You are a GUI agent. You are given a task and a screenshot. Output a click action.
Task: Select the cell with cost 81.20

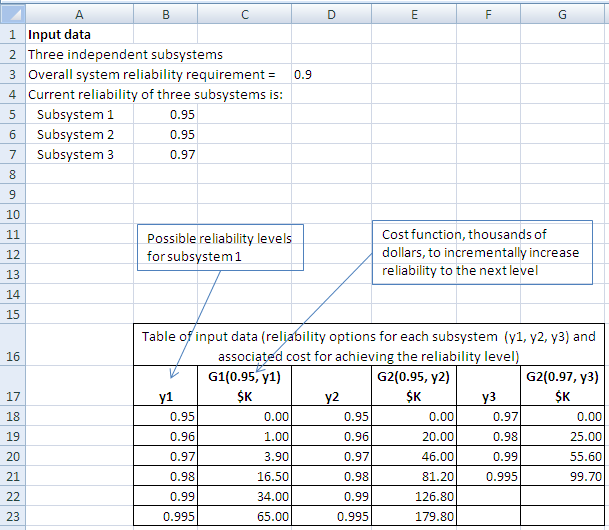coord(414,476)
